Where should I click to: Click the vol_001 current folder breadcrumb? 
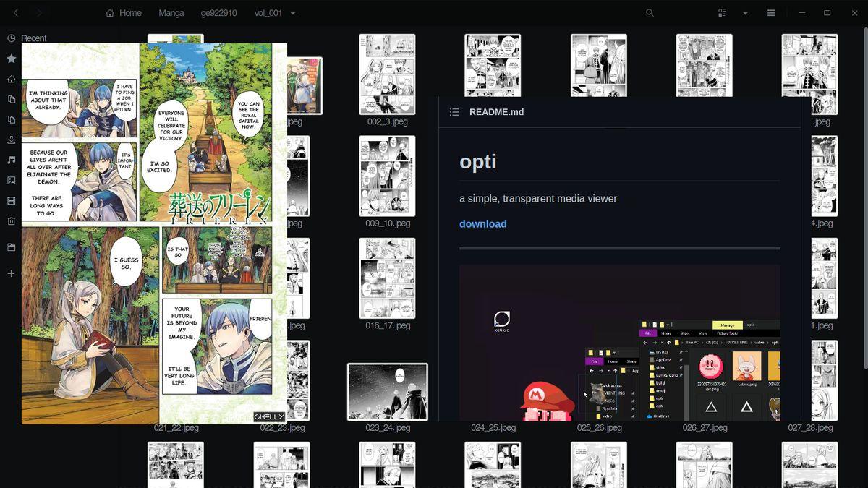click(x=268, y=13)
